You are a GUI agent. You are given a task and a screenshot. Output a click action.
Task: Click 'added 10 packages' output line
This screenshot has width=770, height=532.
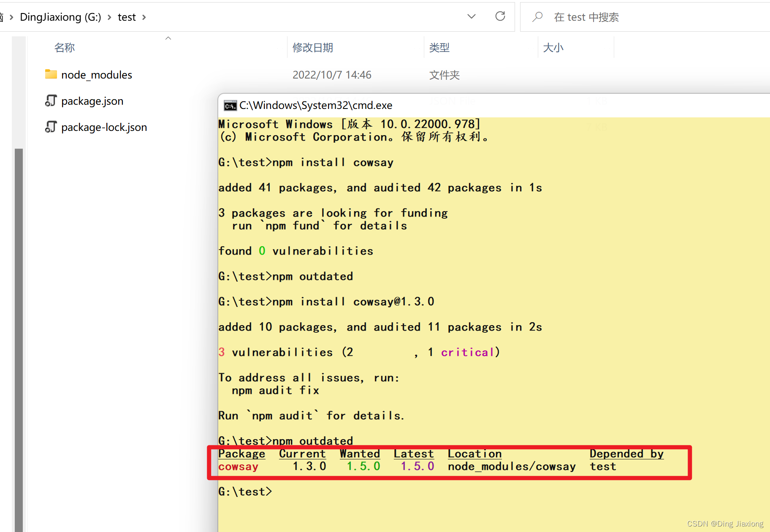click(380, 327)
